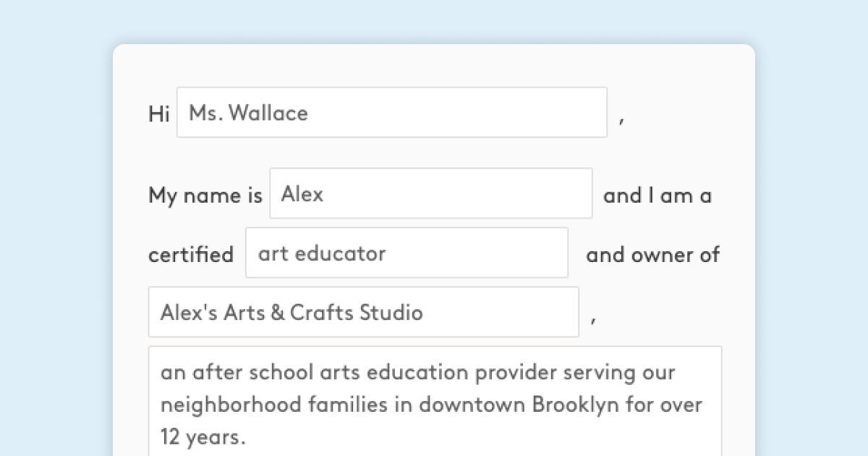Click the and owner of label
Screen dimensions: 868x456
point(652,255)
